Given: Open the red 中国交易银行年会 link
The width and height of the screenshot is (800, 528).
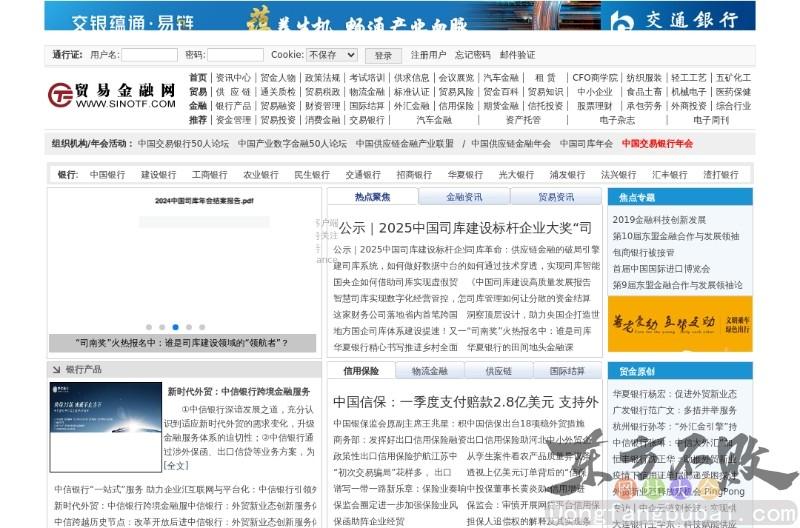Looking at the screenshot, I should click(x=658, y=144).
